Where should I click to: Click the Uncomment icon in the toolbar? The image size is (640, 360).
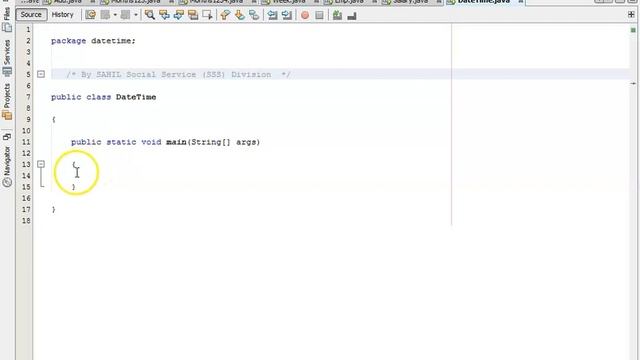352,15
